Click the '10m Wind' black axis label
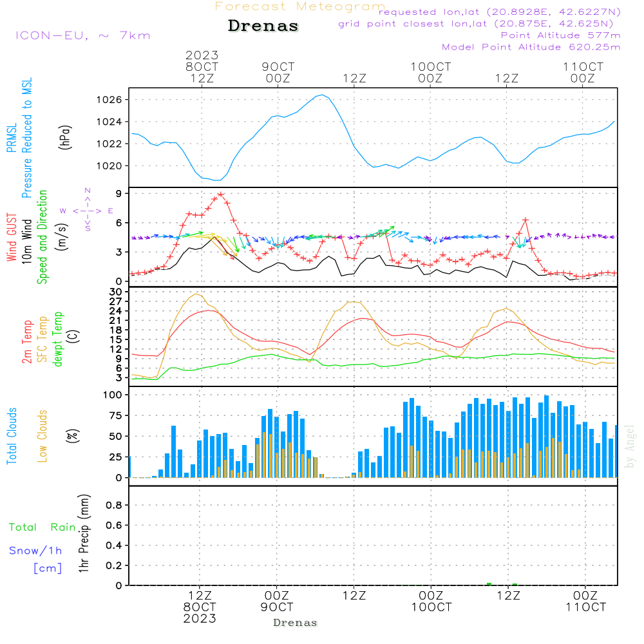The width and height of the screenshot is (644, 644). pos(26,241)
